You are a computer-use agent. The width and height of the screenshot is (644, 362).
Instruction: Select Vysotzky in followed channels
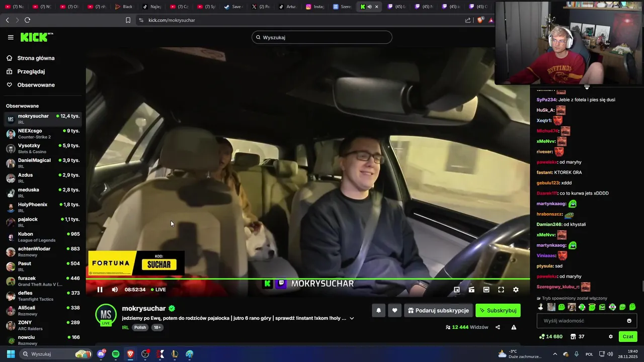click(43, 148)
